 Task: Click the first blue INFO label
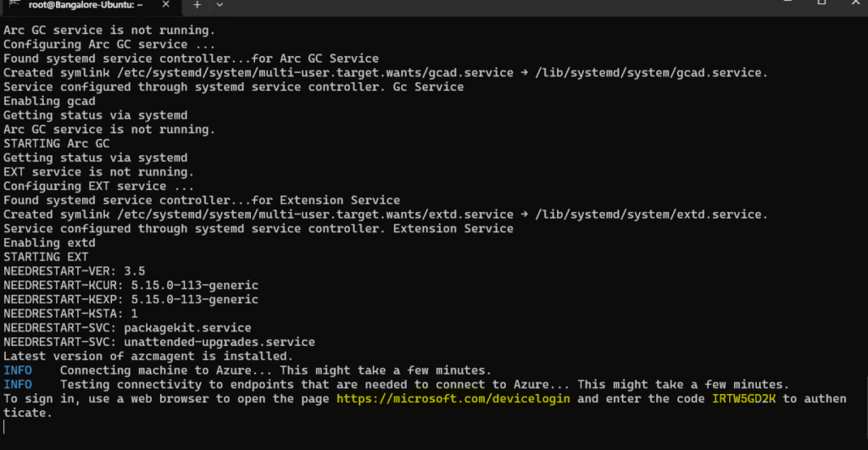point(18,370)
